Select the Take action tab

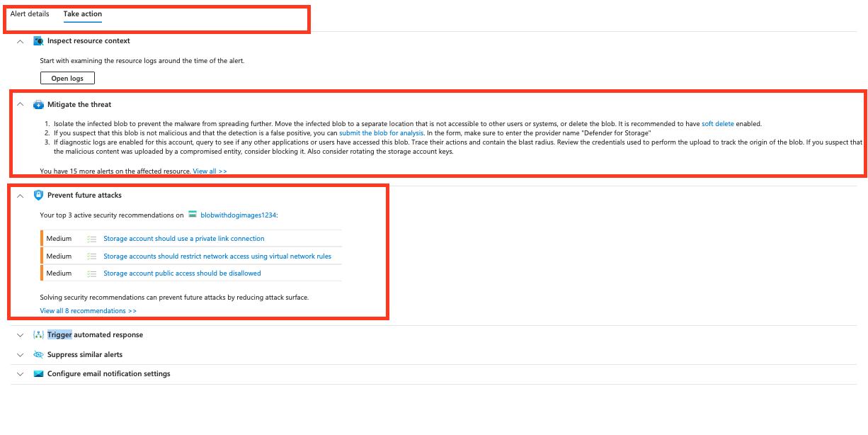[x=82, y=13]
